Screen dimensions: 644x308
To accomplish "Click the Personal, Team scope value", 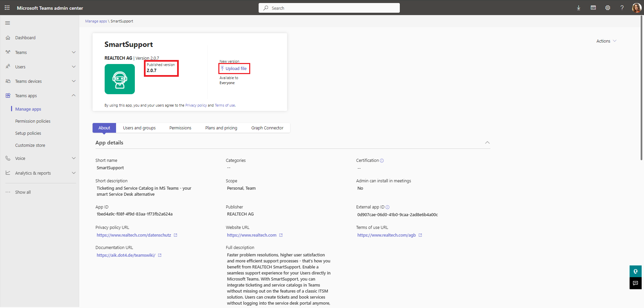I will pyautogui.click(x=241, y=188).
